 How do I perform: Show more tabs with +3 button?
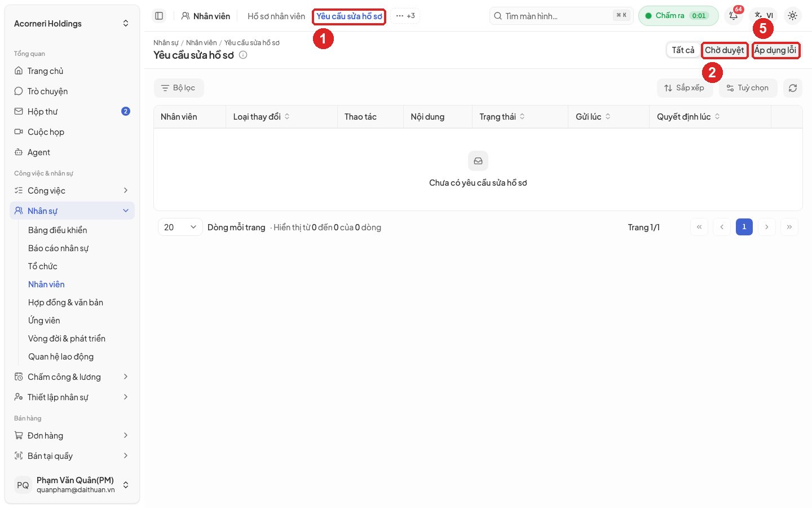[405, 16]
